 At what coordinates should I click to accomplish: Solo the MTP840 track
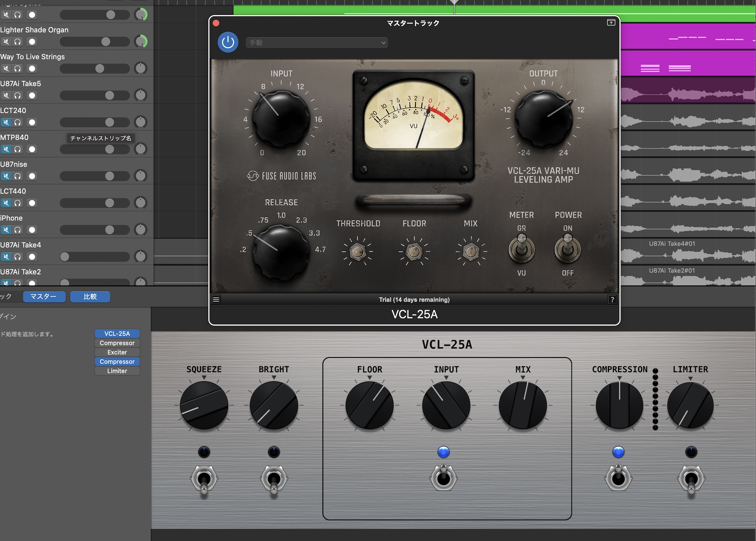pyautogui.click(x=18, y=149)
